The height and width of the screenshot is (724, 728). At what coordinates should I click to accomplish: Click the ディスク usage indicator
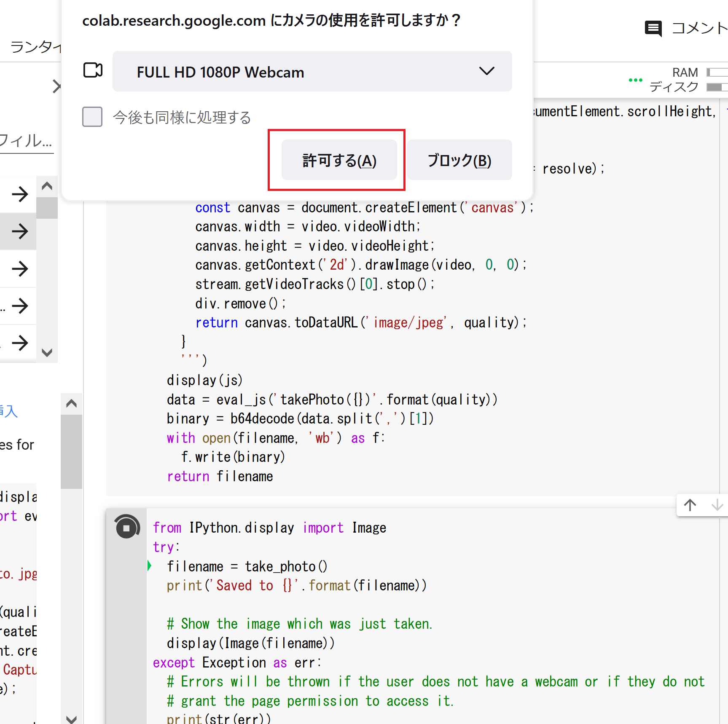(x=688, y=87)
